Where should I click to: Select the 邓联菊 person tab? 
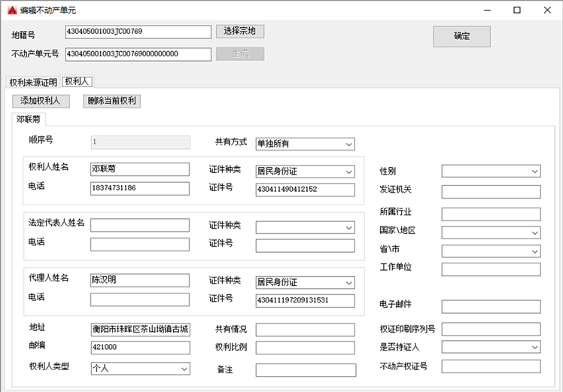point(29,119)
